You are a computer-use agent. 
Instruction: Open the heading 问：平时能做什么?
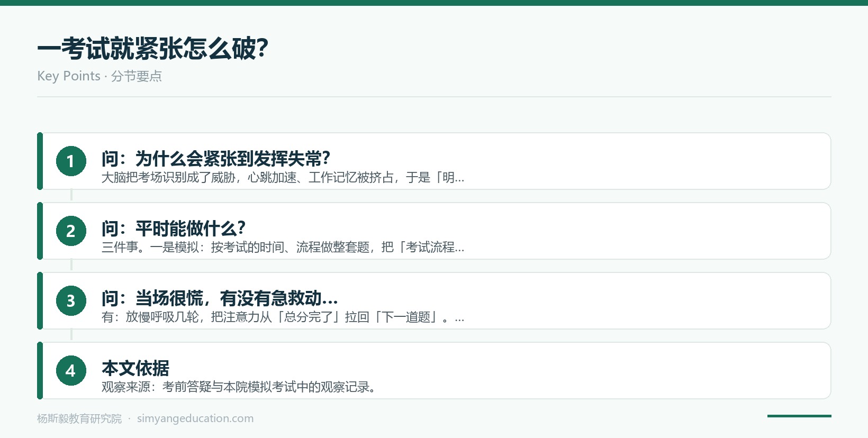[174, 228]
